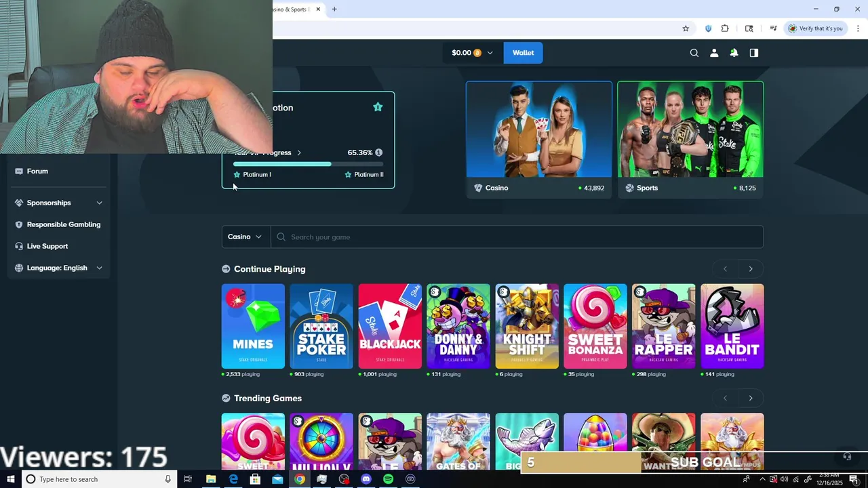
Task: Click the Trending Games heading
Action: tap(268, 398)
